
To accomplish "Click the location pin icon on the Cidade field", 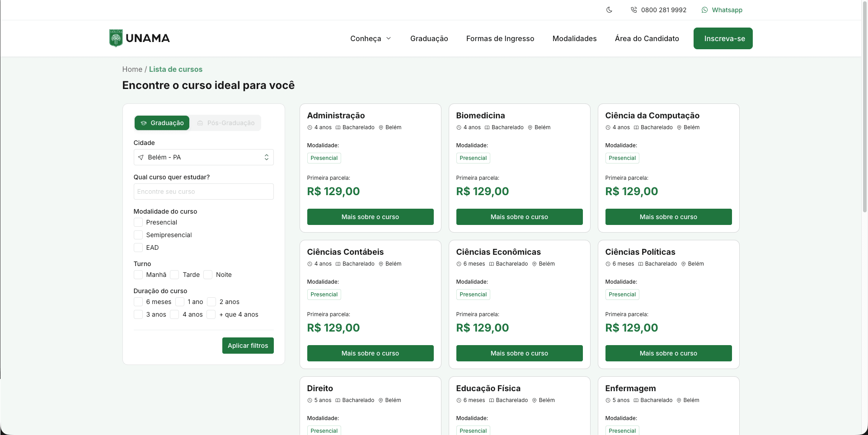I will [141, 157].
